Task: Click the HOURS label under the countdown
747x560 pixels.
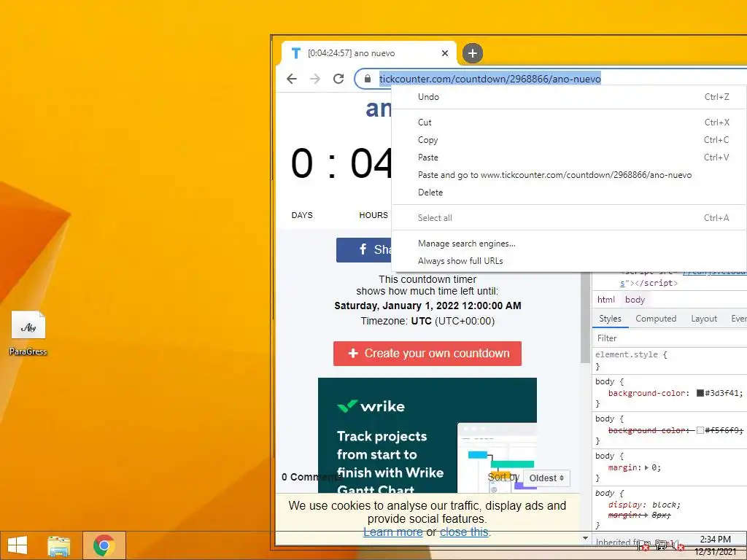Action: tap(373, 215)
